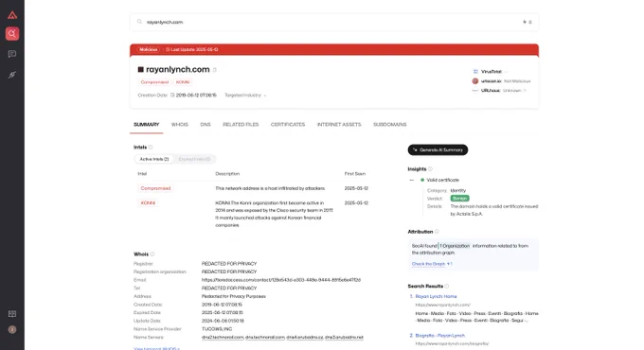Open the chat bubble sidebar icon
This screenshot has height=350, width=644.
point(12,54)
